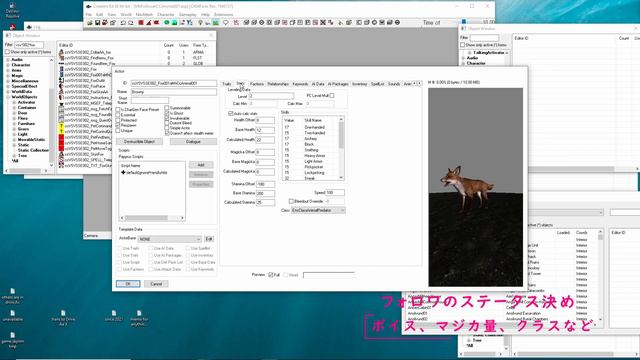Click the actor ID input field
This screenshot has width=640, height=360.
click(173, 83)
